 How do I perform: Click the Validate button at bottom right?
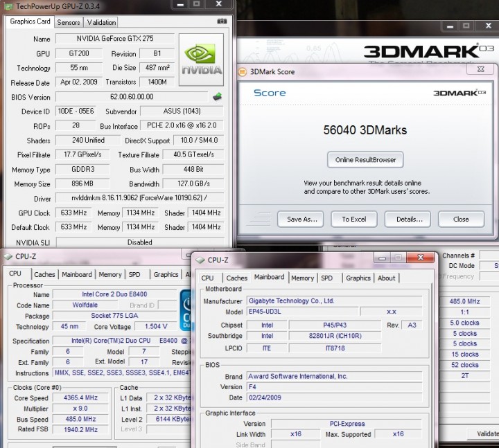(484, 434)
